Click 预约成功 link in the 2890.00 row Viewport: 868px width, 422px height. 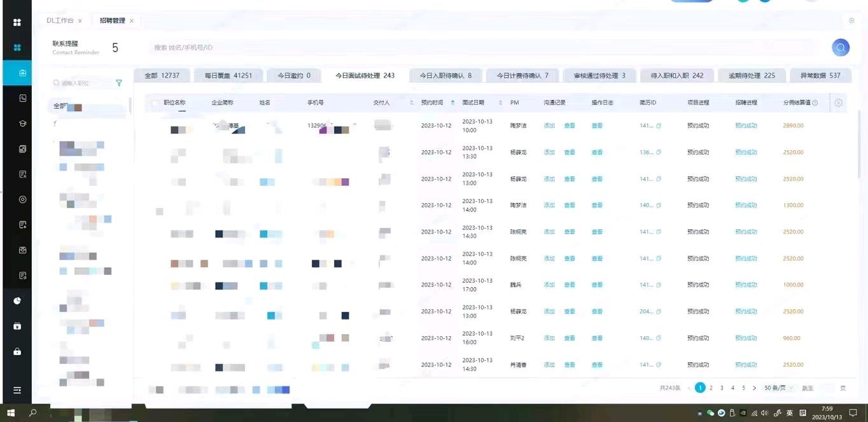(x=746, y=126)
